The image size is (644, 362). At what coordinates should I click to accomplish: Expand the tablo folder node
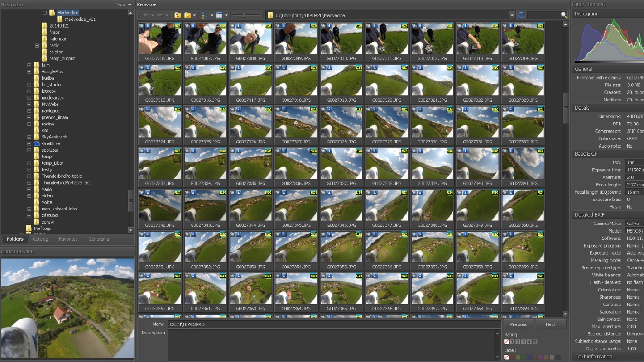(x=37, y=46)
